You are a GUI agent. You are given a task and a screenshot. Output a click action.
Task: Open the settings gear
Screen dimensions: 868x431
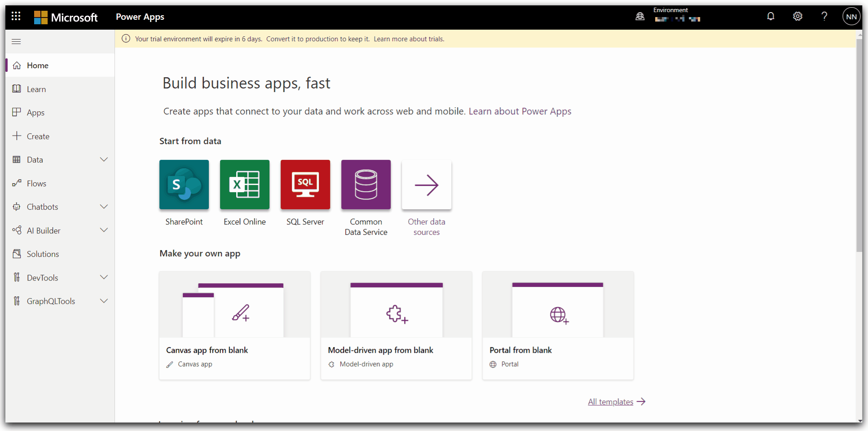click(x=798, y=17)
